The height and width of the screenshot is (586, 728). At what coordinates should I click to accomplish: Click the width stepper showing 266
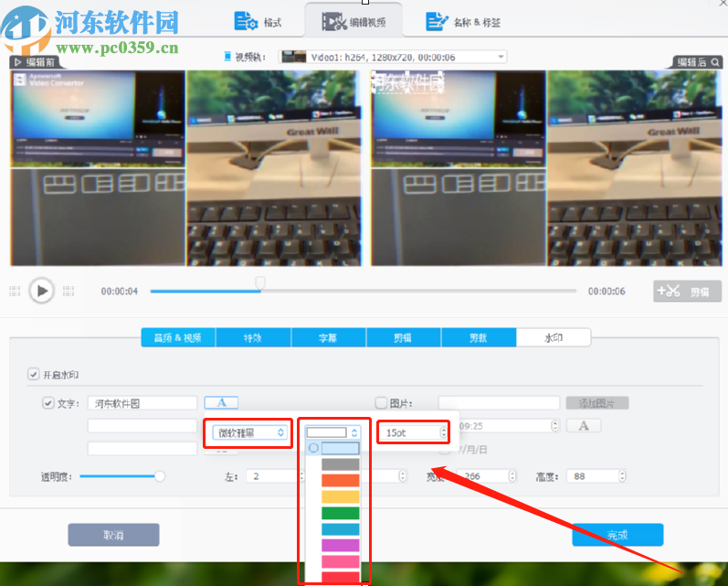512,476
